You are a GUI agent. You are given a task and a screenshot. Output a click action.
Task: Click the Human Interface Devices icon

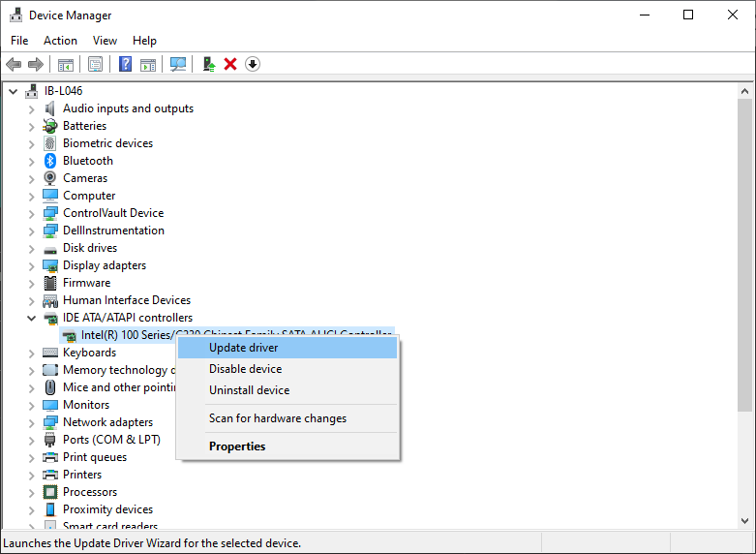pyautogui.click(x=50, y=300)
